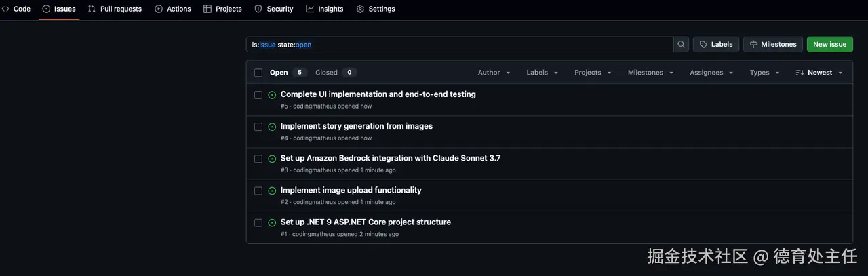
Task: Open the Newest sort dropdown
Action: pos(819,73)
